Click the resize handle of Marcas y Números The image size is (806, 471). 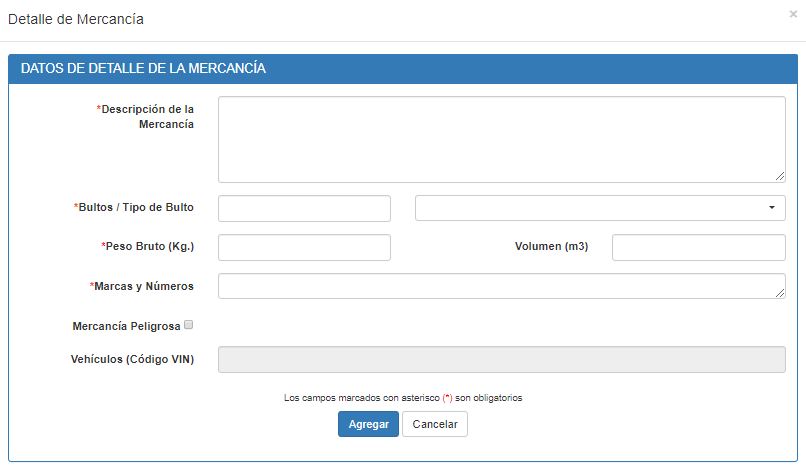(x=780, y=292)
